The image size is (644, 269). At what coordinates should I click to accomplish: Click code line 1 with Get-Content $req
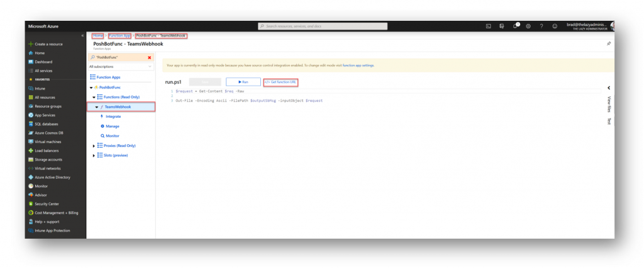(x=210, y=91)
